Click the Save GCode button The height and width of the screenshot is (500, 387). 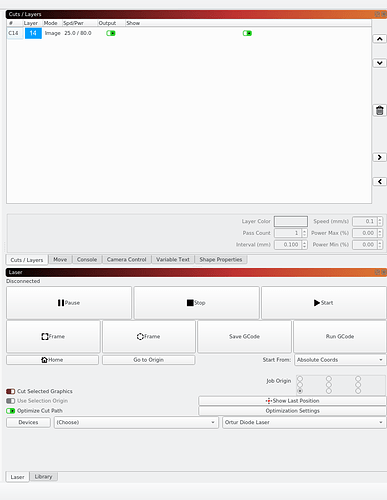pos(244,336)
